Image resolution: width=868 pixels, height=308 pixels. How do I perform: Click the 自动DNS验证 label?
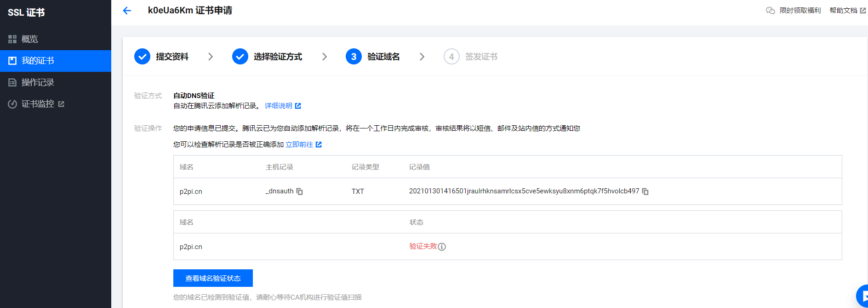(194, 96)
